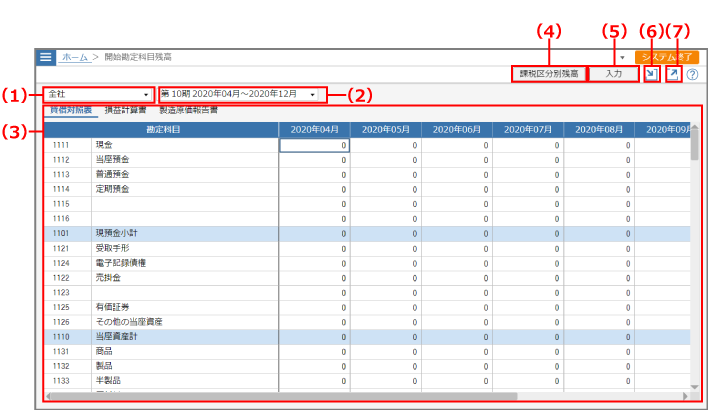Open help with the question mark icon

click(x=692, y=75)
